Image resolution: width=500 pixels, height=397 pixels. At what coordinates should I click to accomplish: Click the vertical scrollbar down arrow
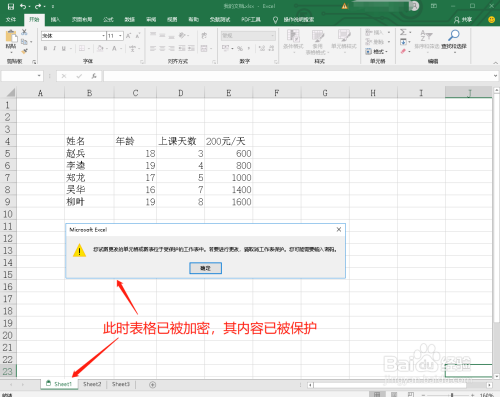click(x=496, y=376)
